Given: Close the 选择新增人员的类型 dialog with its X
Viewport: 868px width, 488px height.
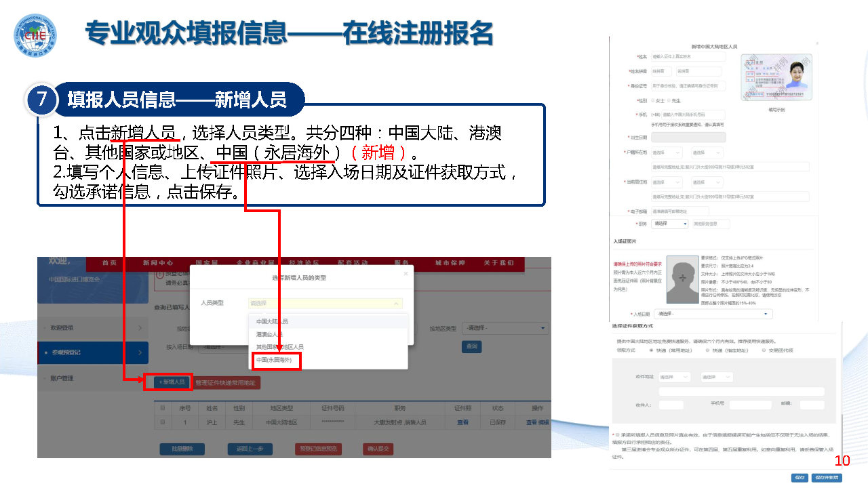Looking at the screenshot, I should [x=406, y=274].
